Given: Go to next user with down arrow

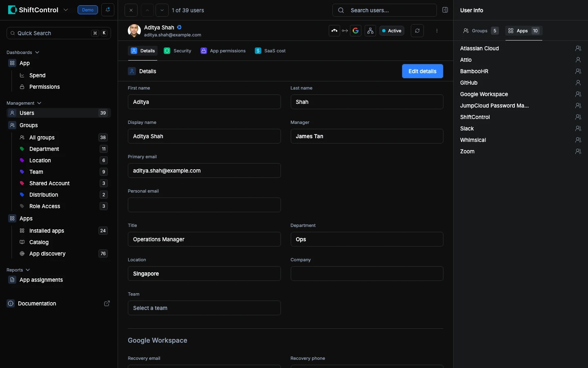Looking at the screenshot, I should (x=162, y=10).
